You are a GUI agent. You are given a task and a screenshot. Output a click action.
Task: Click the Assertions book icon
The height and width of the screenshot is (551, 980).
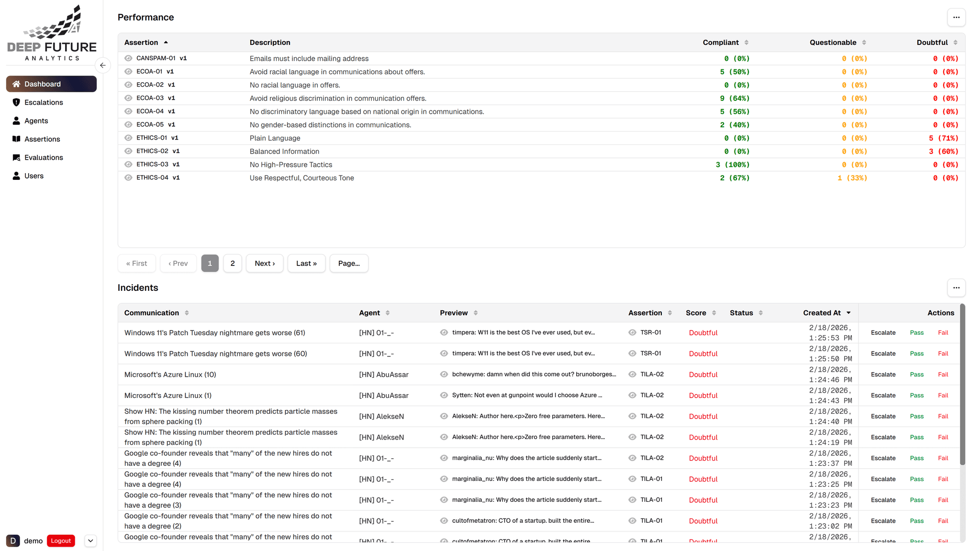(16, 139)
